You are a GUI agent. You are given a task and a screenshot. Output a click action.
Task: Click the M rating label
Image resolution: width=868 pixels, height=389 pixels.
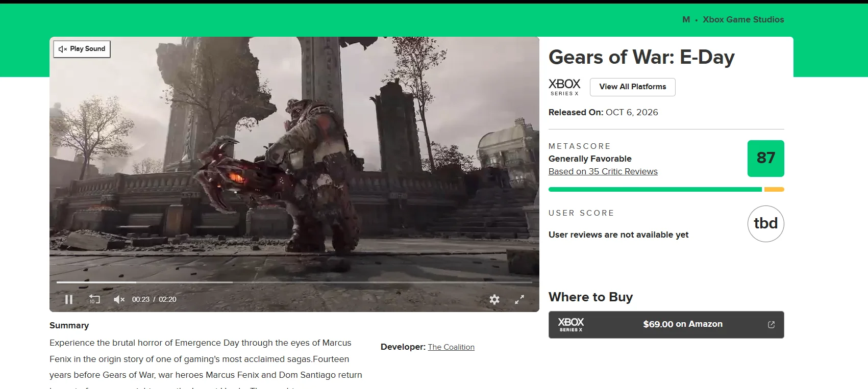pos(686,19)
